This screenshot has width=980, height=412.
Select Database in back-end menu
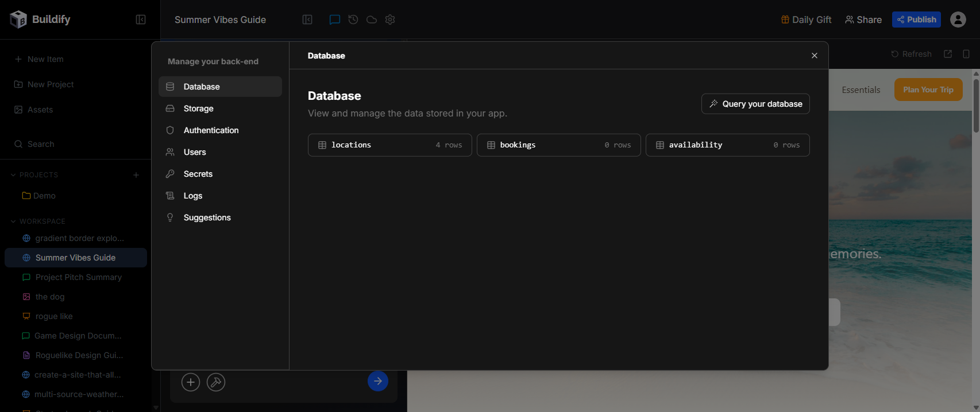[x=220, y=87]
